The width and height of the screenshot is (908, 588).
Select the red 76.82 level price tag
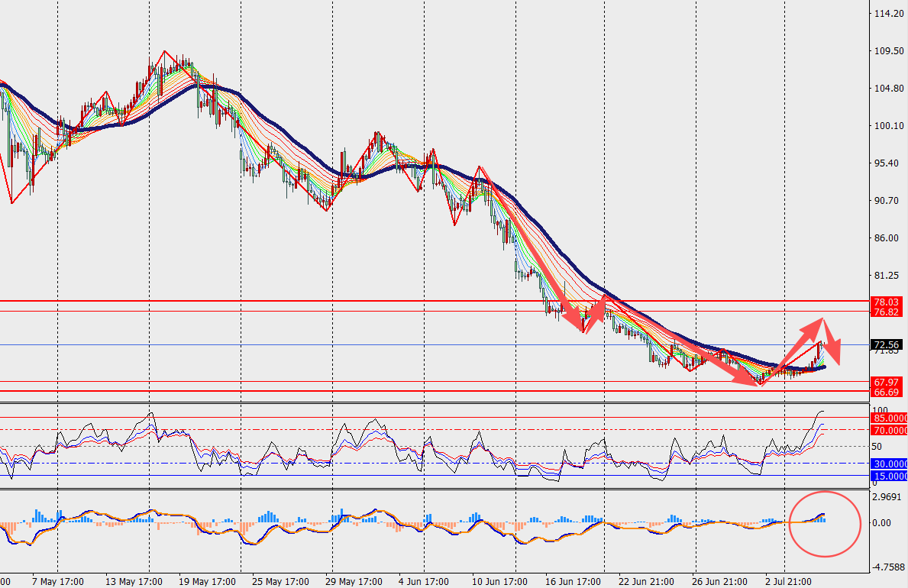point(887,312)
